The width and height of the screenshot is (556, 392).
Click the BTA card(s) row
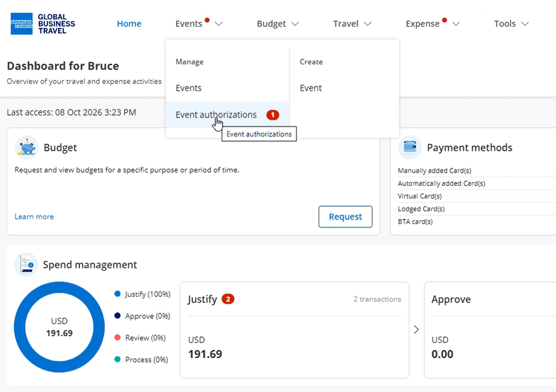[477, 222]
